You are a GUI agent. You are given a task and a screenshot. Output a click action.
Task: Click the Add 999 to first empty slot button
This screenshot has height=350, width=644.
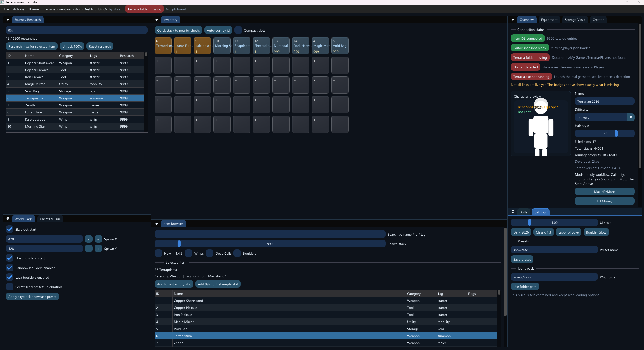pos(218,284)
